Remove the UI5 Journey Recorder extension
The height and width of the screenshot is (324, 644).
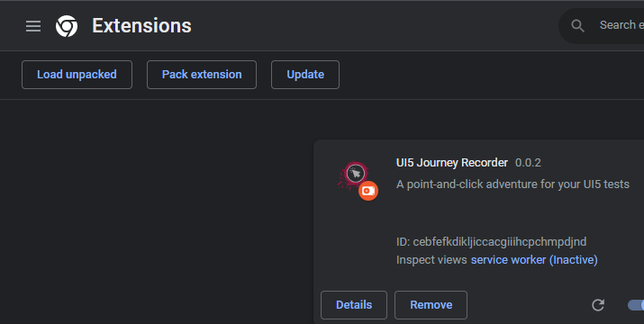point(431,305)
